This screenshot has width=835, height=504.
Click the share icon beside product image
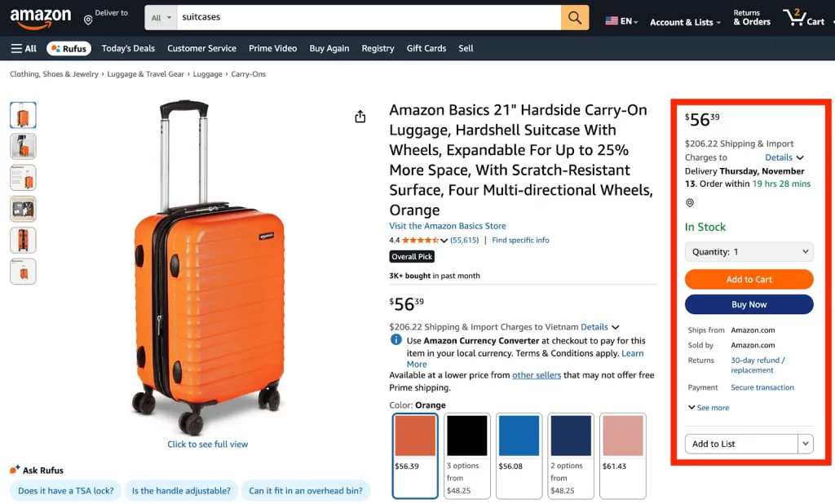360,117
